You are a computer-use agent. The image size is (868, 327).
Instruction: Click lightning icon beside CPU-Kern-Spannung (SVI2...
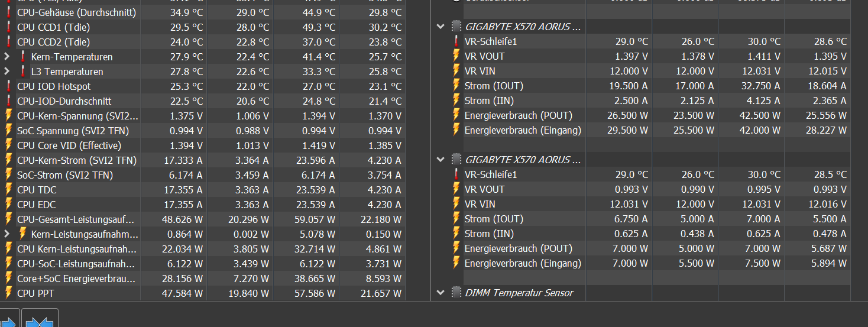(x=9, y=116)
